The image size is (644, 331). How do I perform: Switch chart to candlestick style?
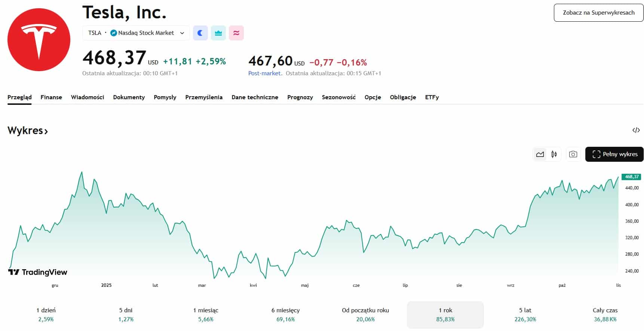[554, 154]
